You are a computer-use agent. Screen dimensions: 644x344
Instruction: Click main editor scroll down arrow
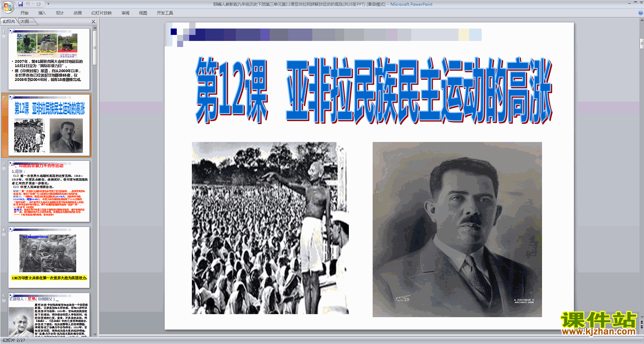(642, 317)
